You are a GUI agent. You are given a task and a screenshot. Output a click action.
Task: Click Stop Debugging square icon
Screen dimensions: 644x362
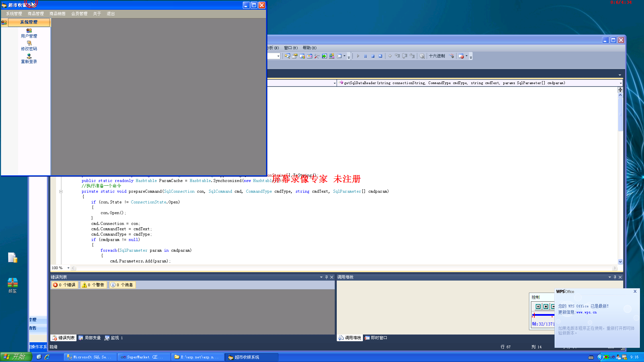[x=373, y=56]
